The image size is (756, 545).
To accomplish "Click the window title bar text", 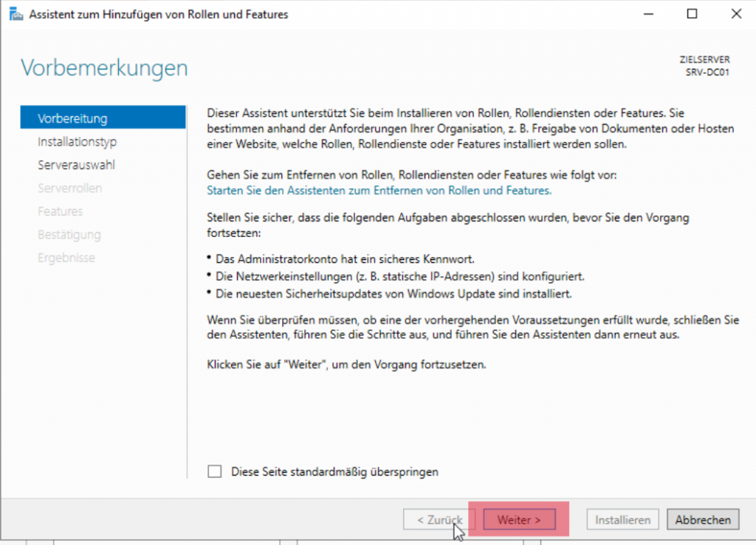I will click(158, 14).
